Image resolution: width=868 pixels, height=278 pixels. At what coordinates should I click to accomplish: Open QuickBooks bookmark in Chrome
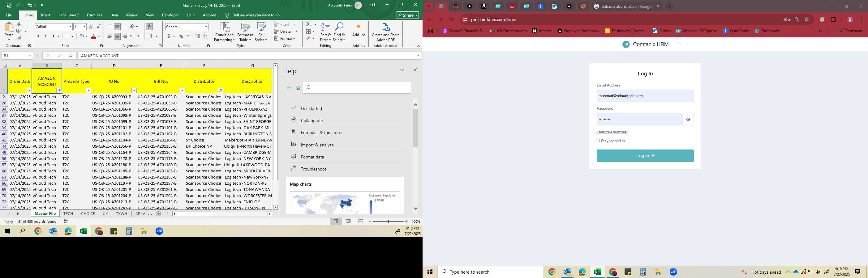(x=736, y=31)
